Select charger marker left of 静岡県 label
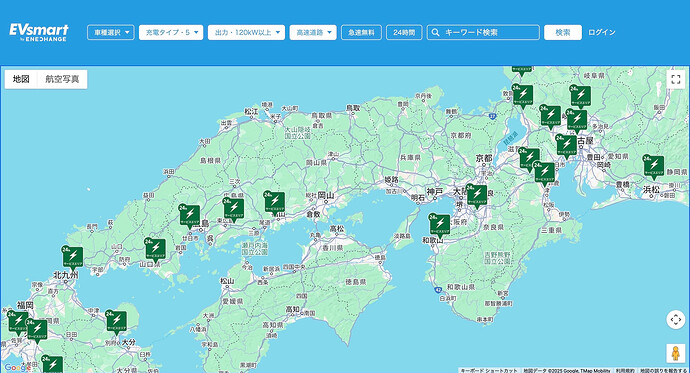The width and height of the screenshot is (690, 373). click(x=653, y=167)
